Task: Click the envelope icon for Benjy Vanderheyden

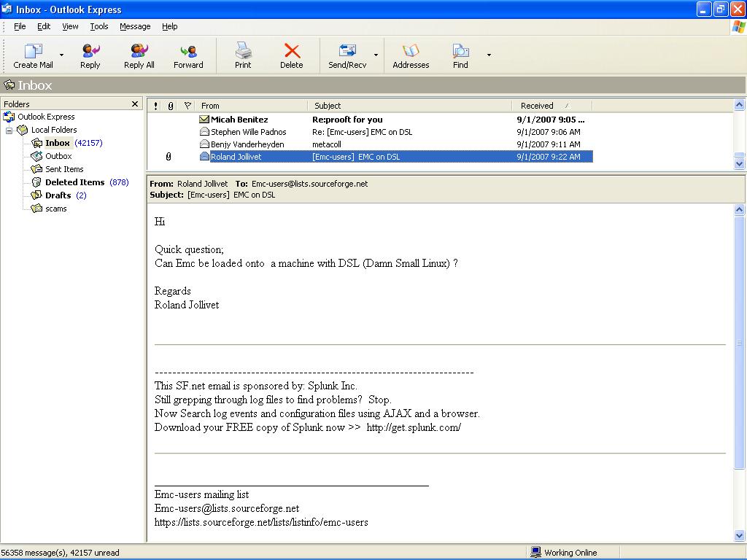Action: [204, 144]
